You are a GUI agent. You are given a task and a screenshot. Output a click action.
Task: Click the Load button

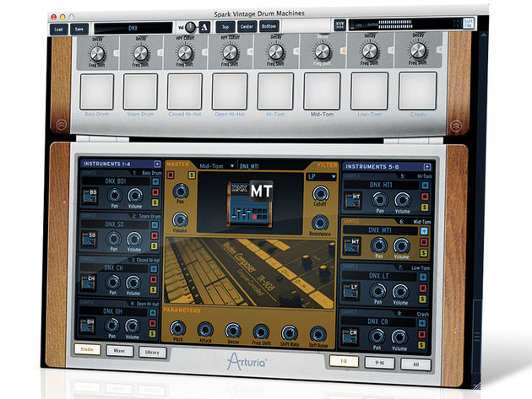(x=59, y=30)
